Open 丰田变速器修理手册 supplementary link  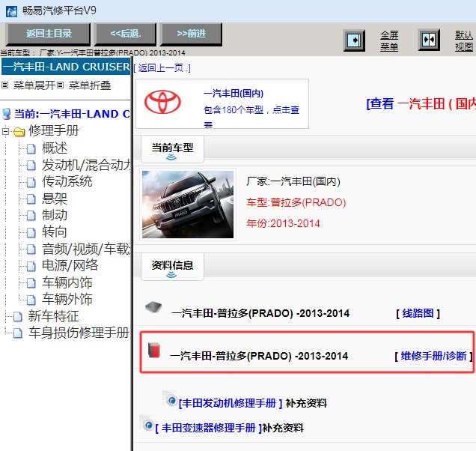click(209, 429)
